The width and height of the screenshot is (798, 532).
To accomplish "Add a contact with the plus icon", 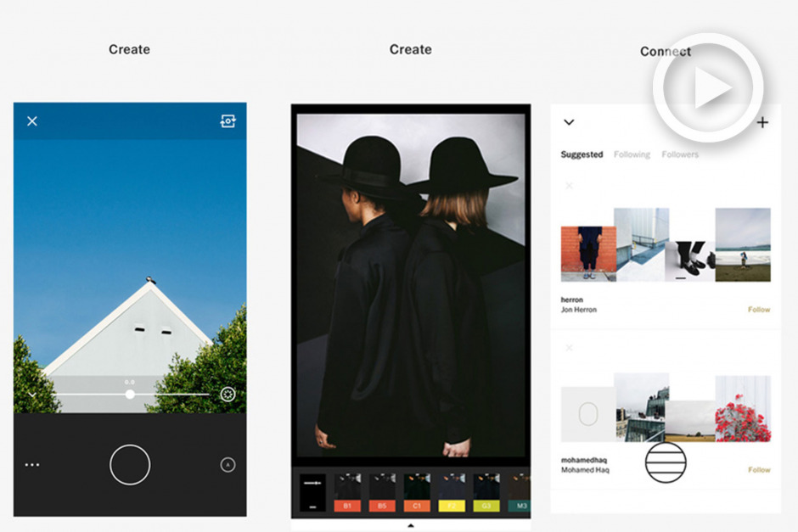I will pos(762,123).
